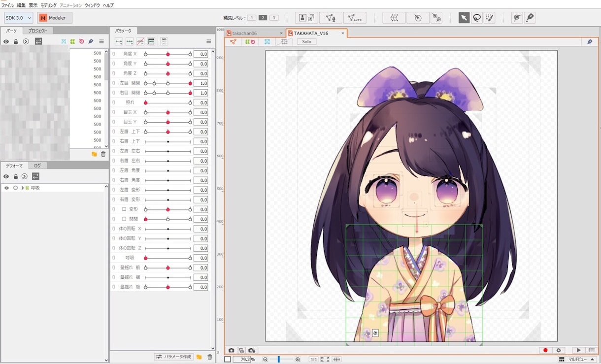Switch to the ログ tab
The width and height of the screenshot is (601, 364).
[x=37, y=165]
